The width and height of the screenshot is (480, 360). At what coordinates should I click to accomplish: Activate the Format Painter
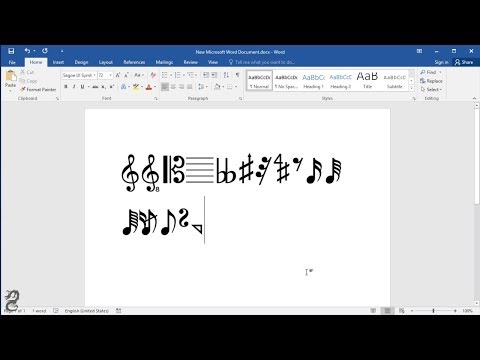(38, 89)
